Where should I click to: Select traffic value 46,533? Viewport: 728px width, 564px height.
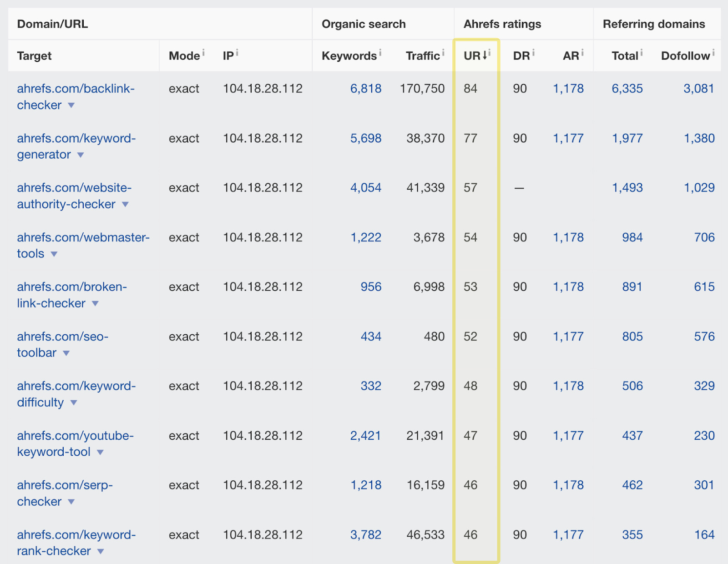pos(425,535)
